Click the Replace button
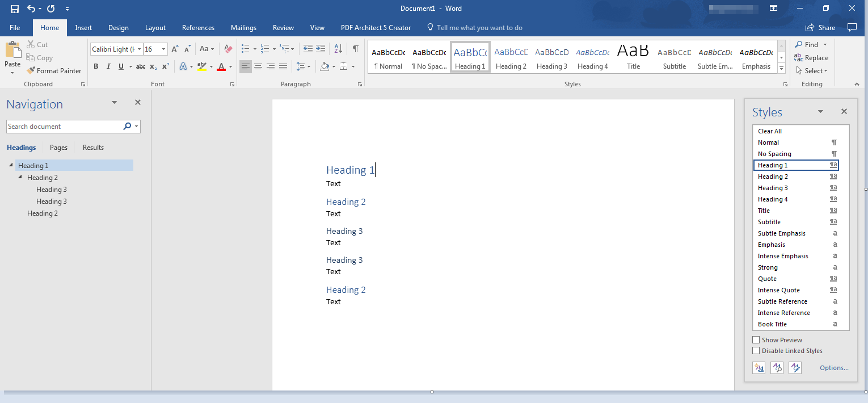Viewport: 868px width, 403px height. tap(811, 58)
